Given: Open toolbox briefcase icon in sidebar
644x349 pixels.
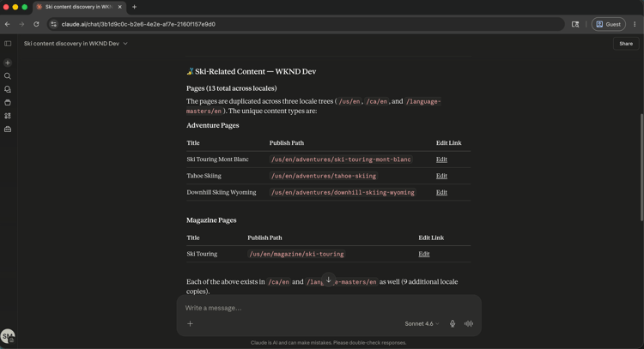Looking at the screenshot, I should (8, 129).
